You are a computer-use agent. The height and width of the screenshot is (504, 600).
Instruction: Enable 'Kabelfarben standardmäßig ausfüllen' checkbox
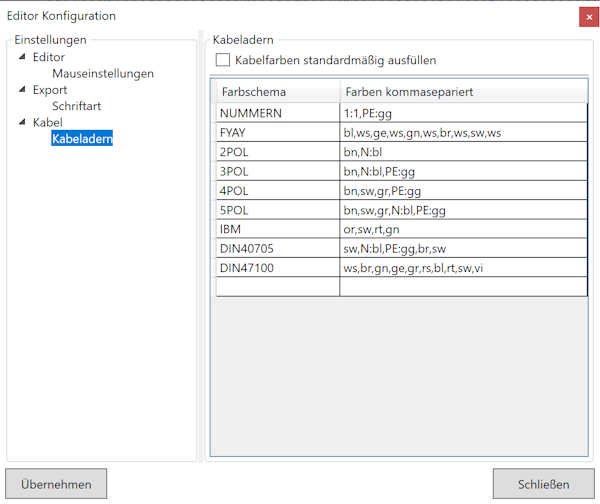223,60
